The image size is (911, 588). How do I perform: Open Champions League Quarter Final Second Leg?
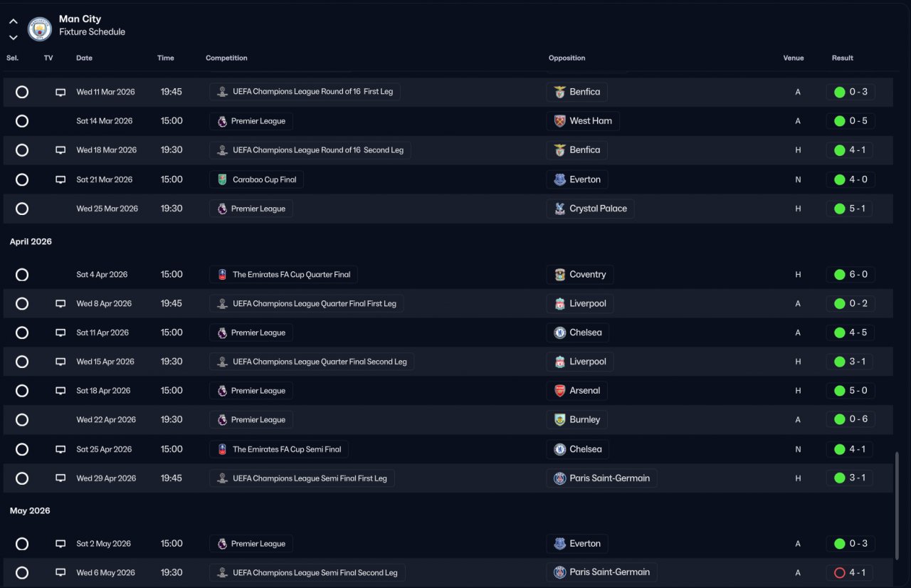tap(312, 362)
